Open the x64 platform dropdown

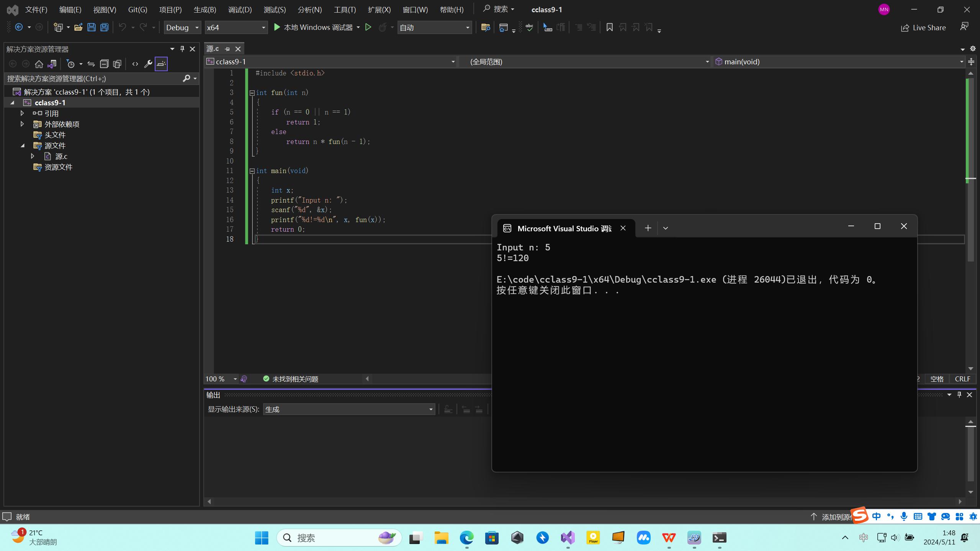pyautogui.click(x=236, y=28)
